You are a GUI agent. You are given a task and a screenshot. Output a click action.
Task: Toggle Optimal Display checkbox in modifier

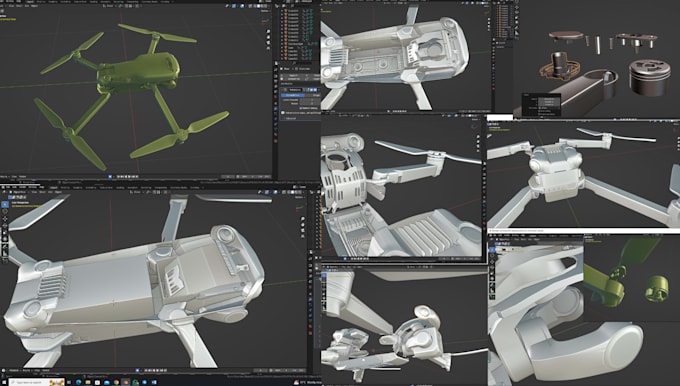click(x=301, y=108)
